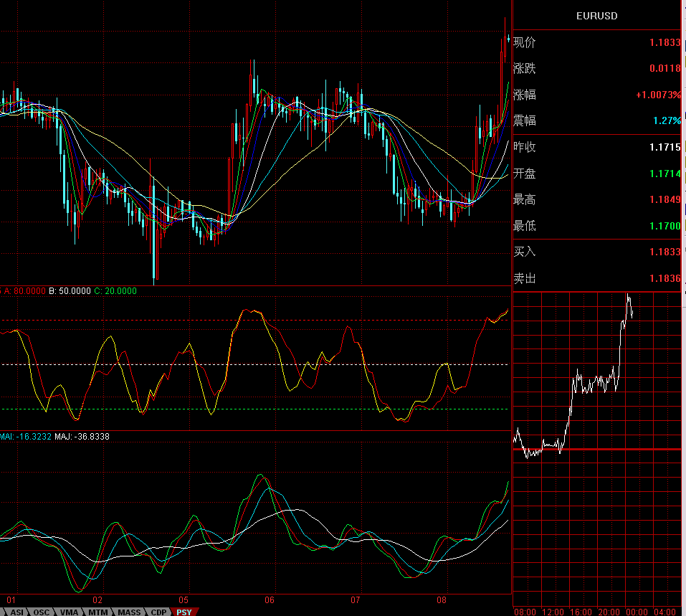
Task: Click the 买入 bid price row
Action: (596, 252)
